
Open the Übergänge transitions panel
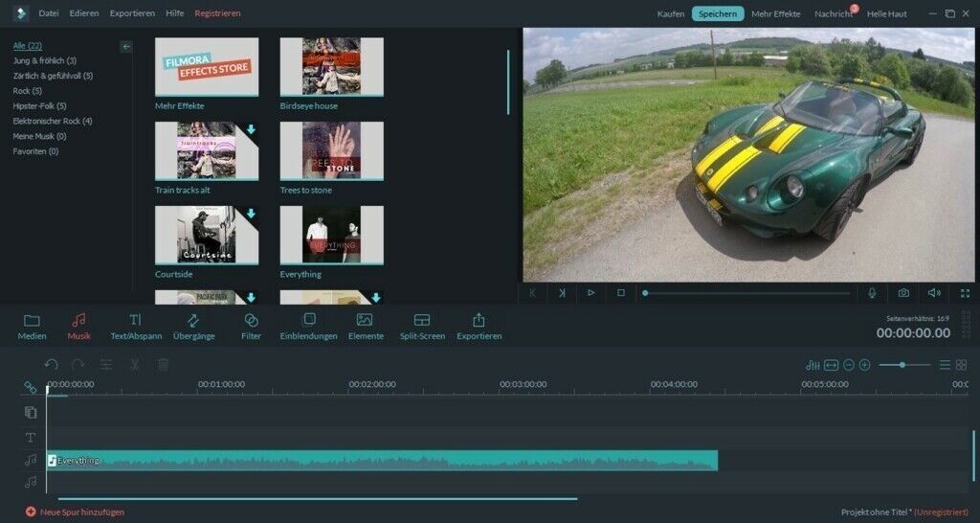coord(193,326)
